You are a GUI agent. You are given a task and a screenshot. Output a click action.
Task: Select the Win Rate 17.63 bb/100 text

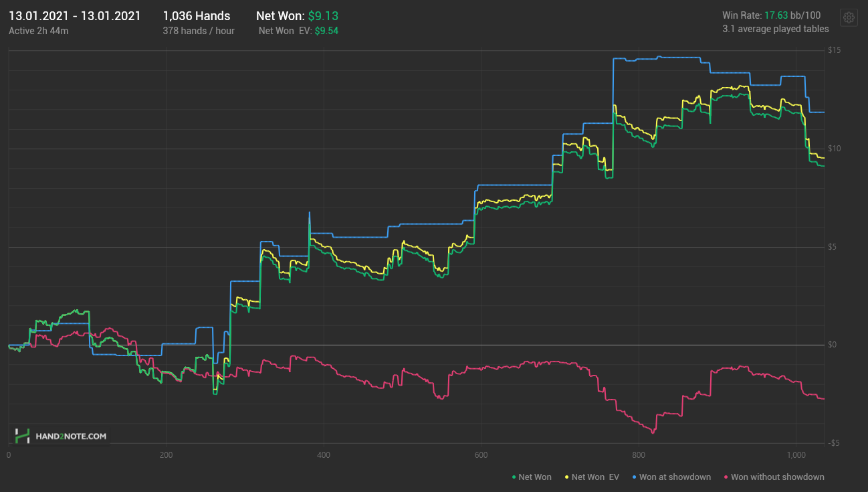click(x=772, y=15)
